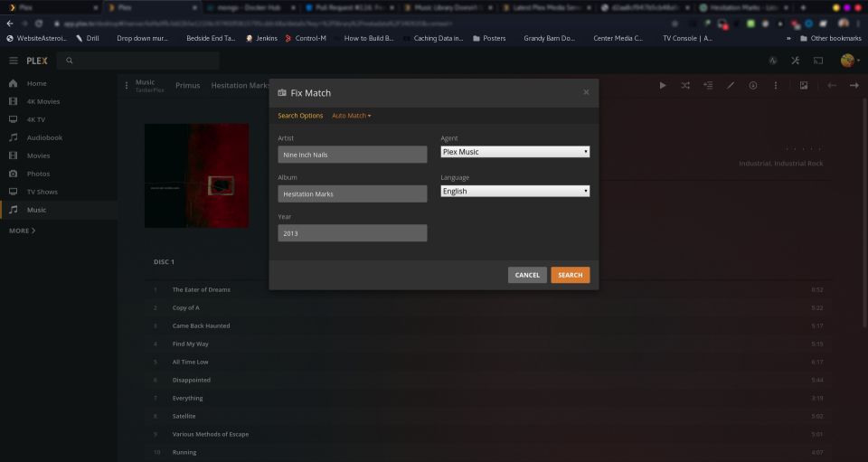
Task: Open the Posters bookmark folder
Action: 489,38
